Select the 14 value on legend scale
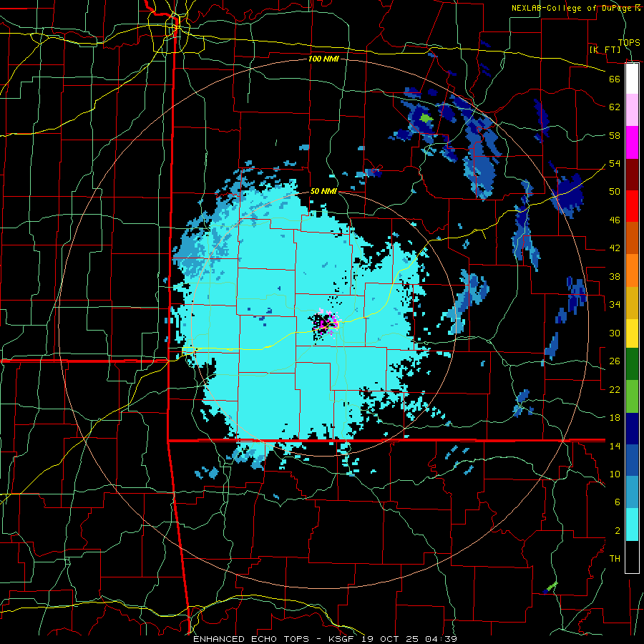The height and width of the screenshot is (644, 644). click(x=615, y=446)
